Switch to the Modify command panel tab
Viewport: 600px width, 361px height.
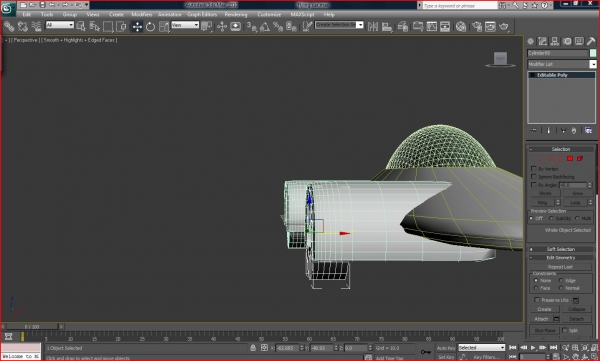(543, 41)
